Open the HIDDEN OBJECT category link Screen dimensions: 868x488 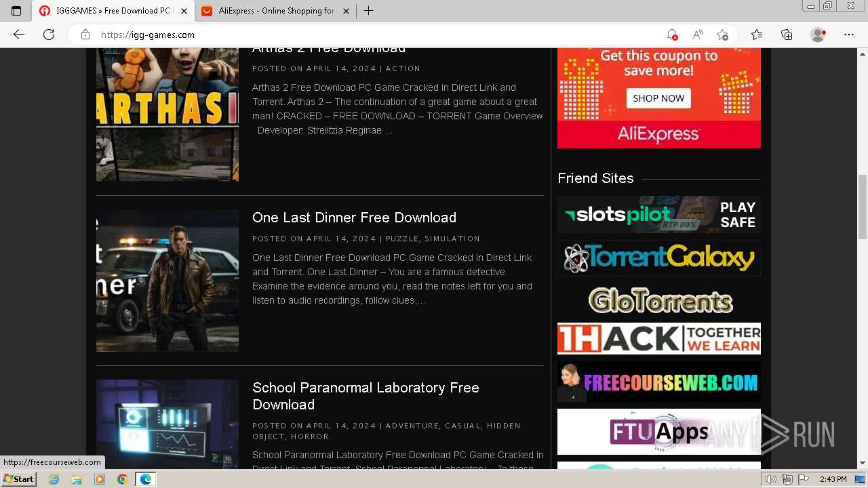(x=387, y=431)
